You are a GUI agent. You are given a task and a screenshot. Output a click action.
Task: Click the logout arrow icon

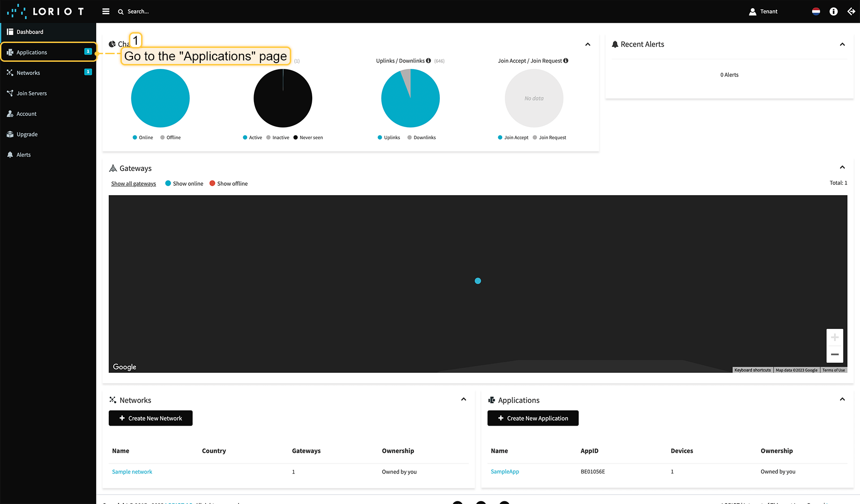pos(851,12)
